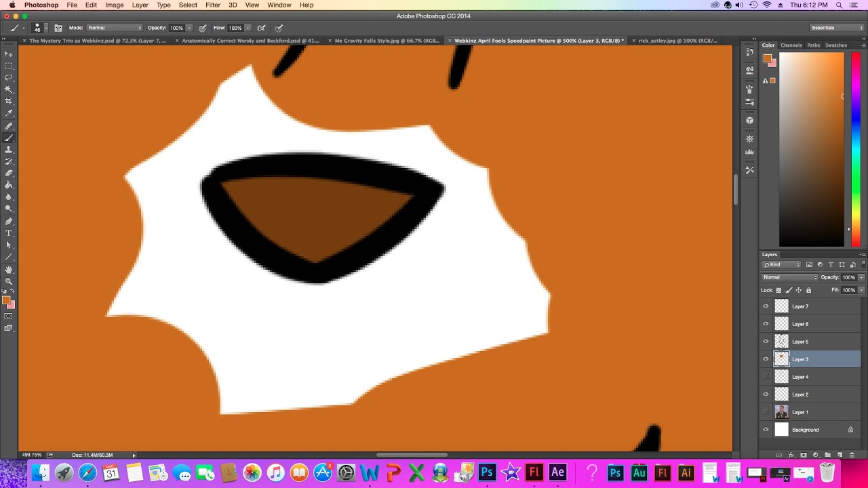This screenshot has width=868, height=488.
Task: Toggle the brush panel button
Action: pyautogui.click(x=58, y=28)
